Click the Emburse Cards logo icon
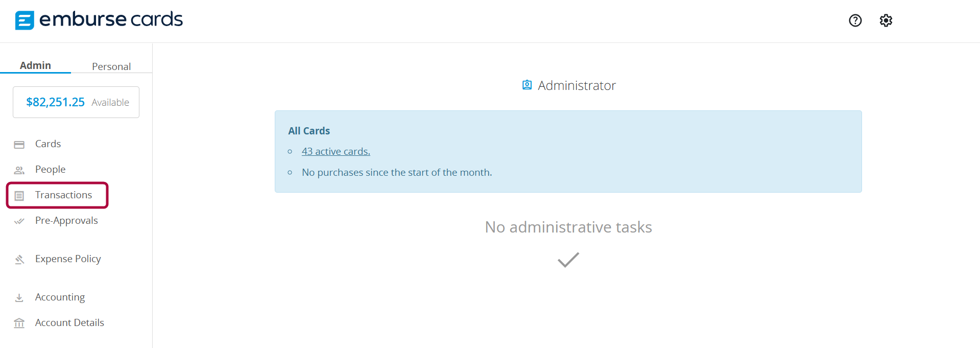980x348 pixels. pos(25,20)
